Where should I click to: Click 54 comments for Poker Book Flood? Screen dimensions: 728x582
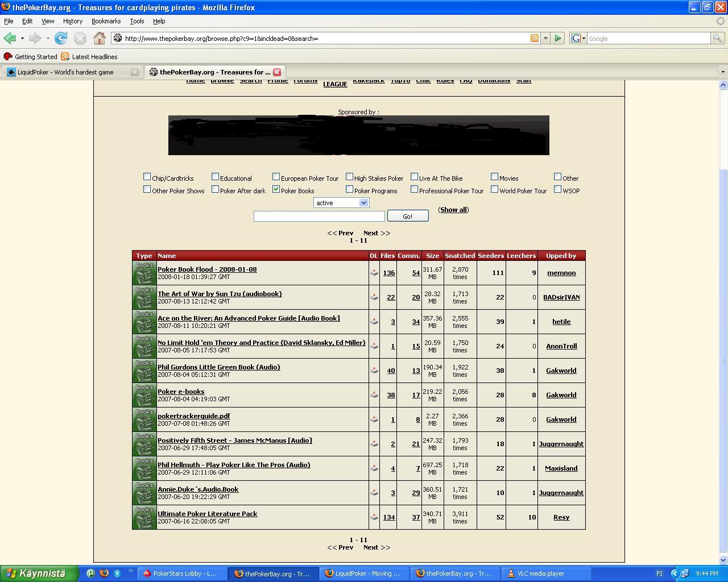pos(416,273)
